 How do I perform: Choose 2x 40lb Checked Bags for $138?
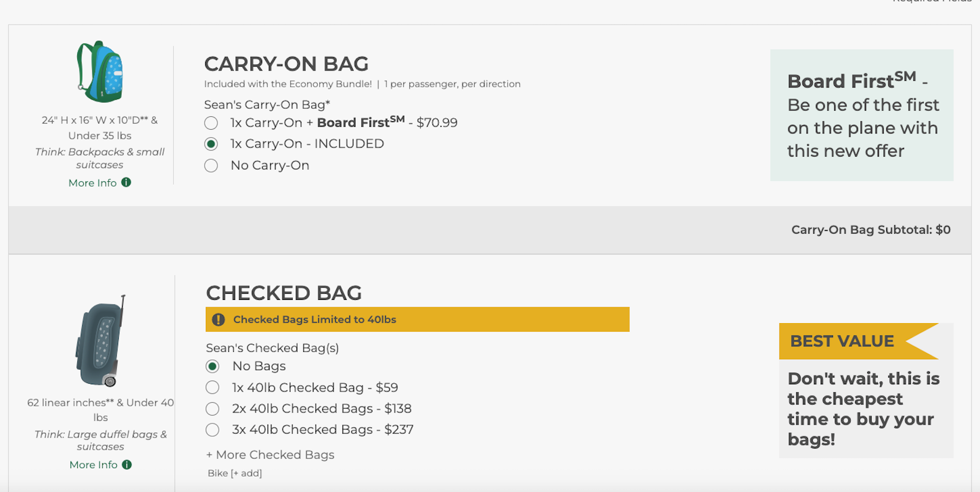coord(213,409)
